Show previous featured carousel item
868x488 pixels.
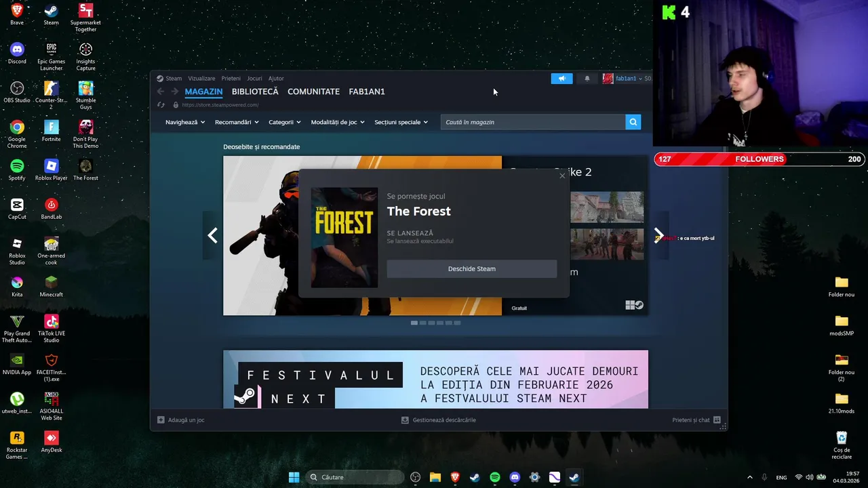[x=212, y=235]
